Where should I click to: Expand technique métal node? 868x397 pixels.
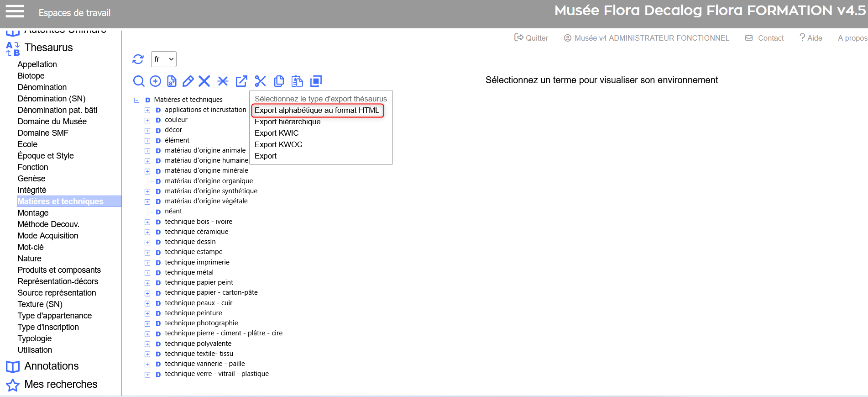point(147,273)
